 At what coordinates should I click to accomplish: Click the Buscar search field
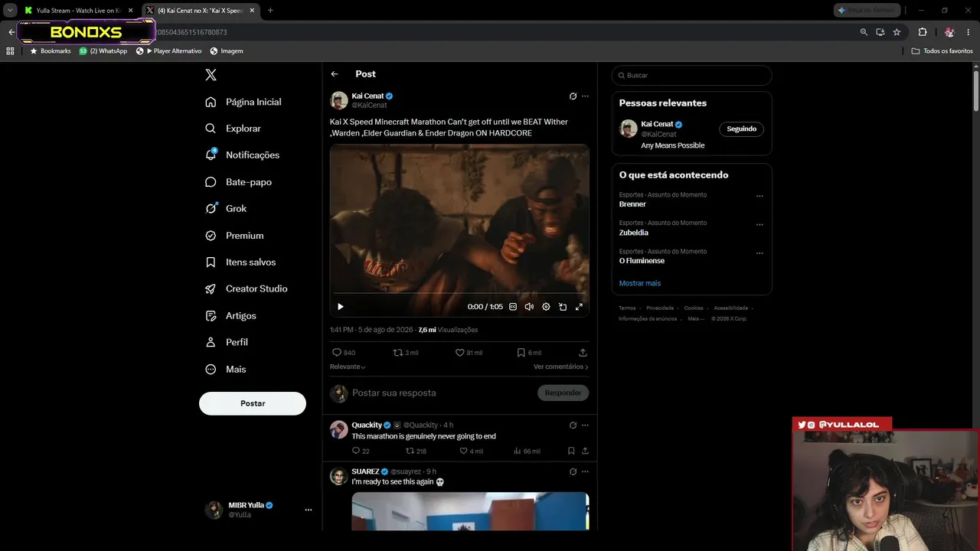[691, 75]
